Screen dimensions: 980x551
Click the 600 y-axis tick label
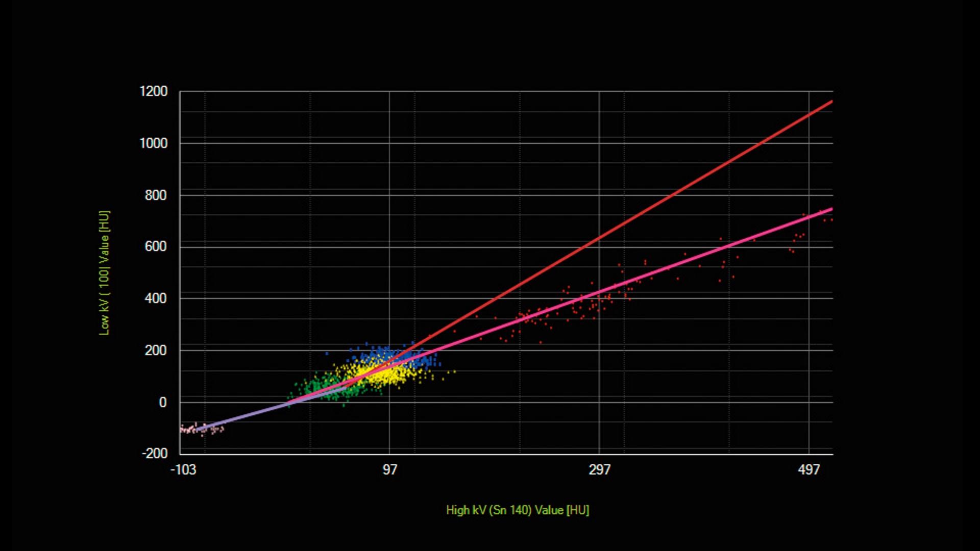(156, 247)
